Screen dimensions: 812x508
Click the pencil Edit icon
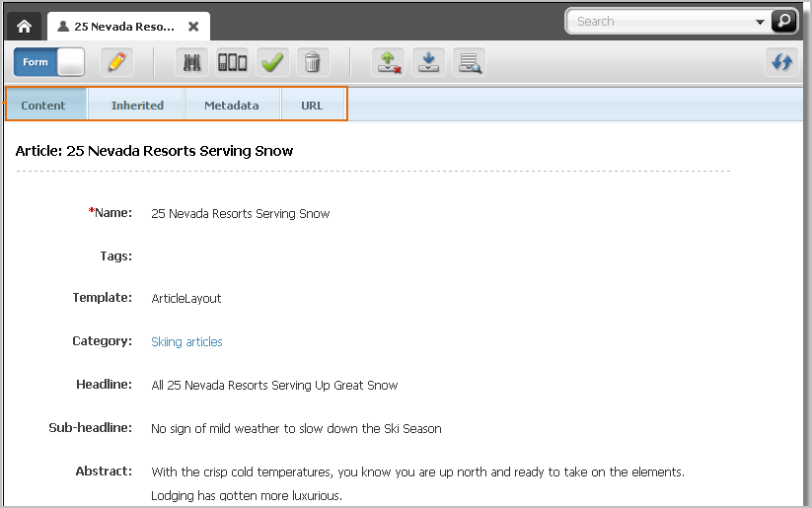[x=116, y=62]
